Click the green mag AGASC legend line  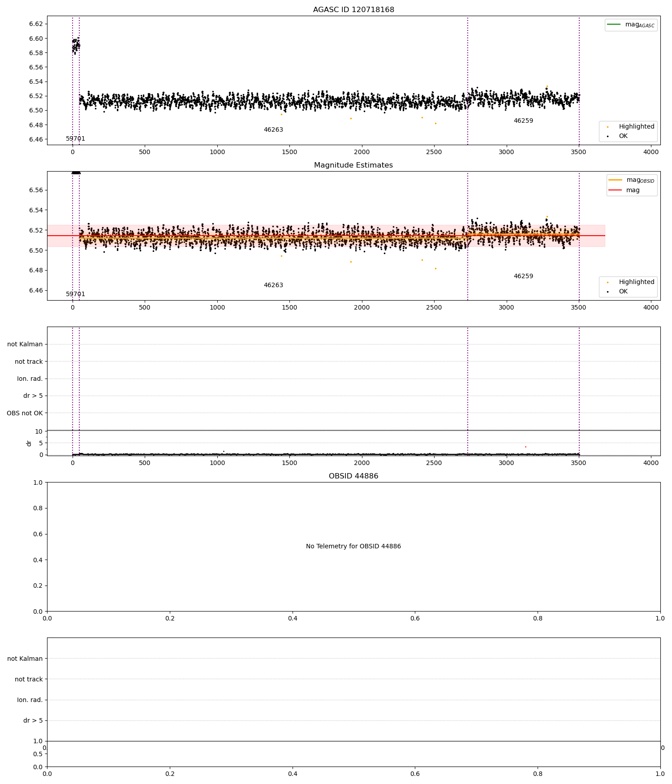614,24
